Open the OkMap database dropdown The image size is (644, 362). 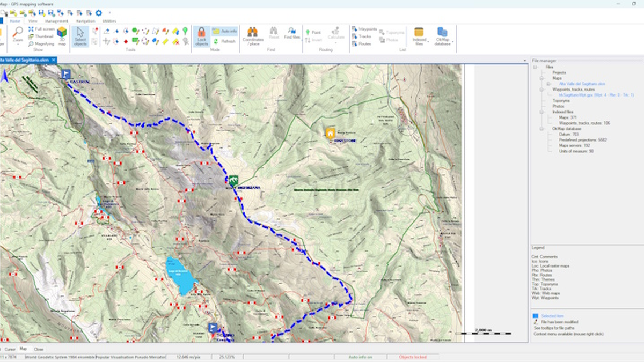[443, 36]
